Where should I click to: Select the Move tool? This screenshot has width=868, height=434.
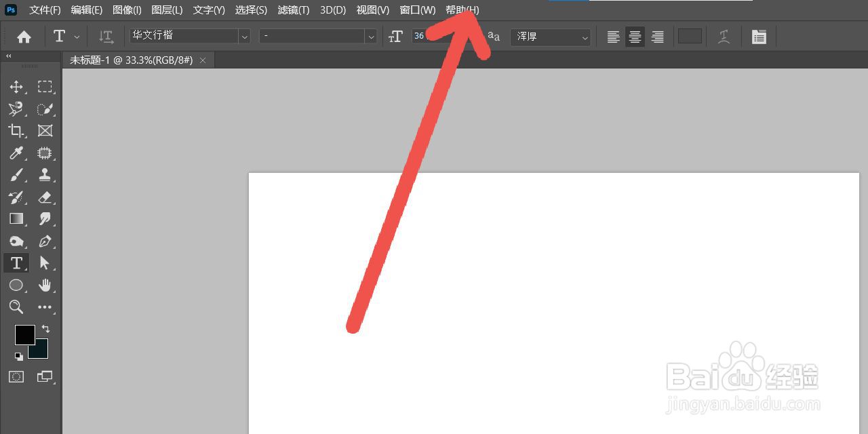(16, 87)
